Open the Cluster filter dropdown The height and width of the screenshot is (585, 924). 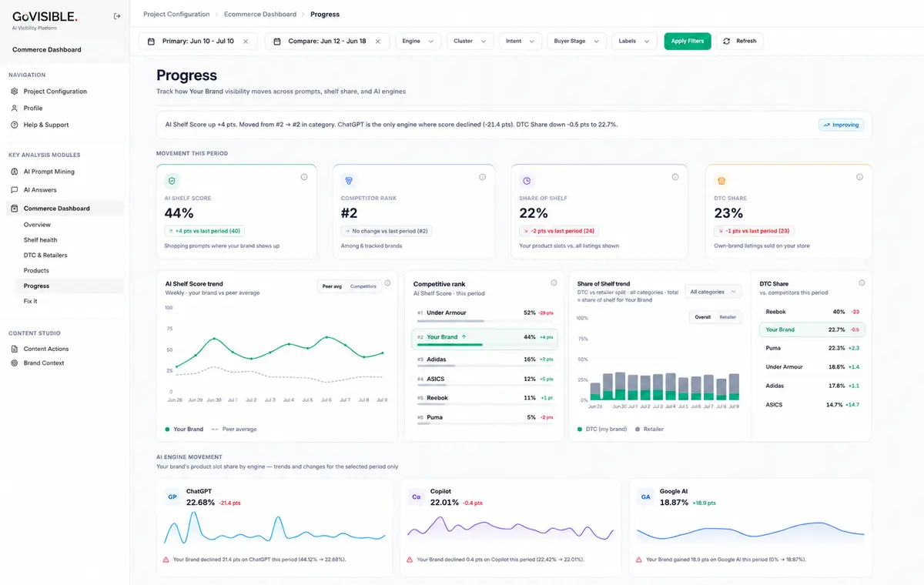(x=470, y=42)
